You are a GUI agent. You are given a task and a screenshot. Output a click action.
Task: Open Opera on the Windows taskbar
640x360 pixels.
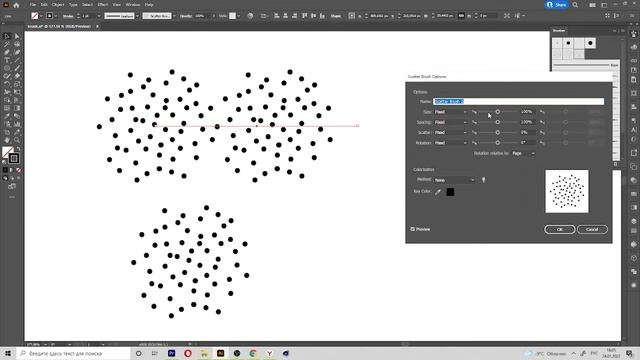(188, 353)
